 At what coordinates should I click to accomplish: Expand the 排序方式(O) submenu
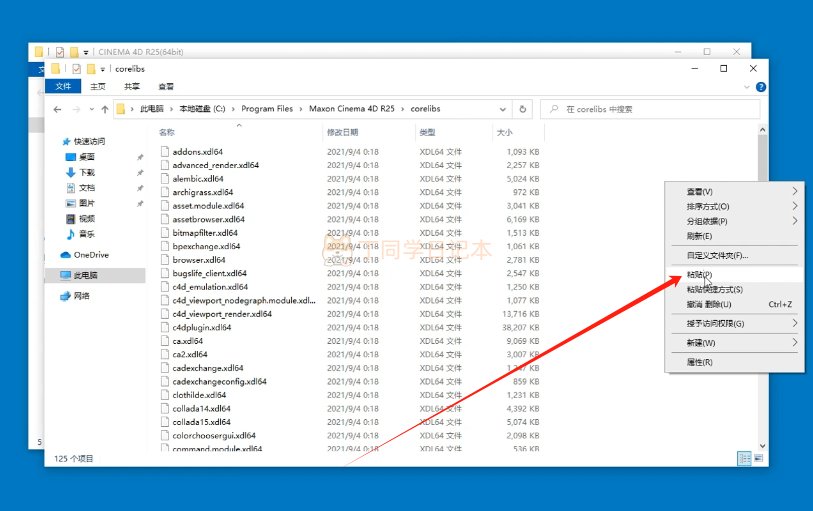[706, 206]
